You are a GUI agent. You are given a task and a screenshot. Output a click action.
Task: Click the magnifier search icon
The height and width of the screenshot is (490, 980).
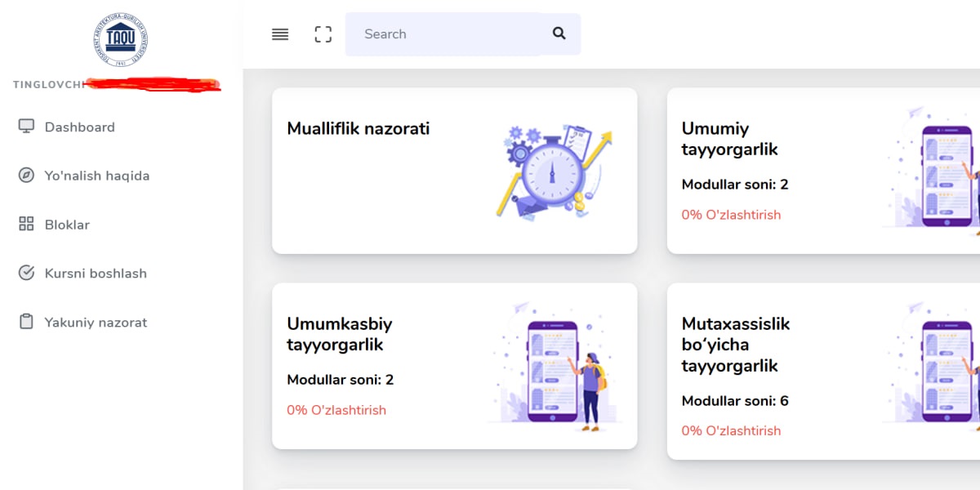tap(559, 34)
